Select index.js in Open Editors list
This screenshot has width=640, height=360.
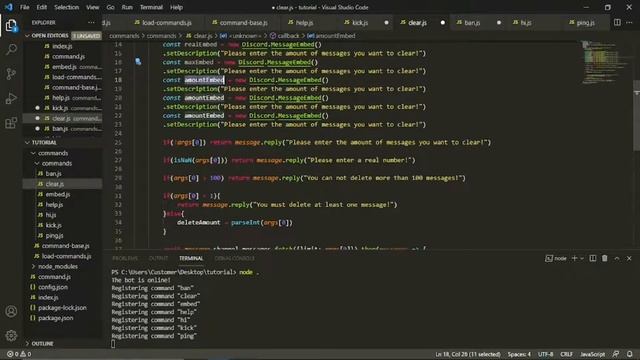62,46
